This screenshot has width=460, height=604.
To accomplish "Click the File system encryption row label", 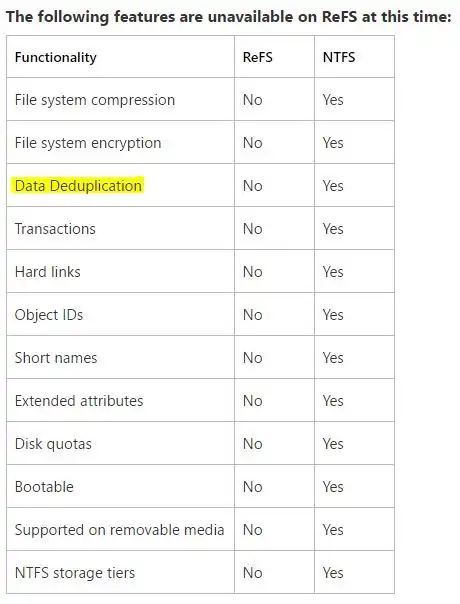I will [x=88, y=143].
